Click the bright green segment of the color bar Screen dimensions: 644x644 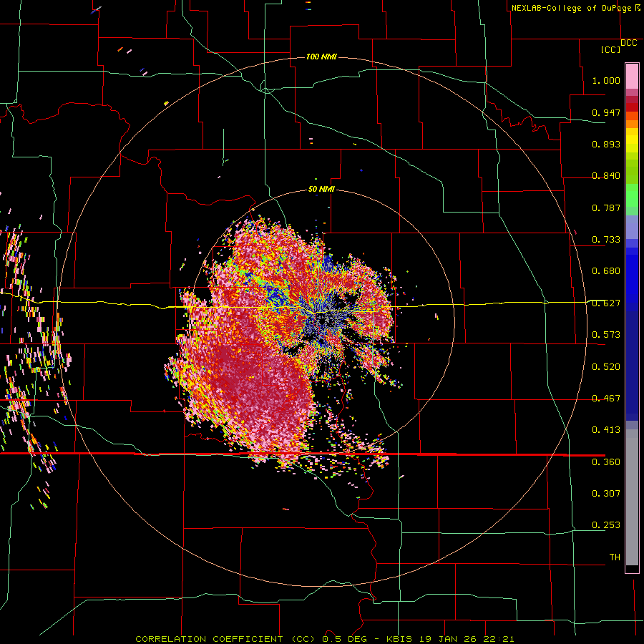click(x=632, y=195)
